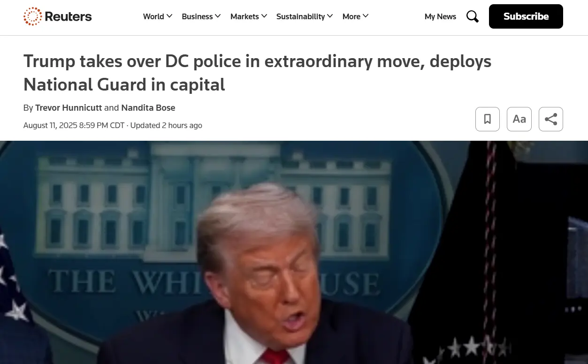Image resolution: width=588 pixels, height=364 pixels.
Task: Expand the Business dropdown chevron
Action: (x=218, y=16)
